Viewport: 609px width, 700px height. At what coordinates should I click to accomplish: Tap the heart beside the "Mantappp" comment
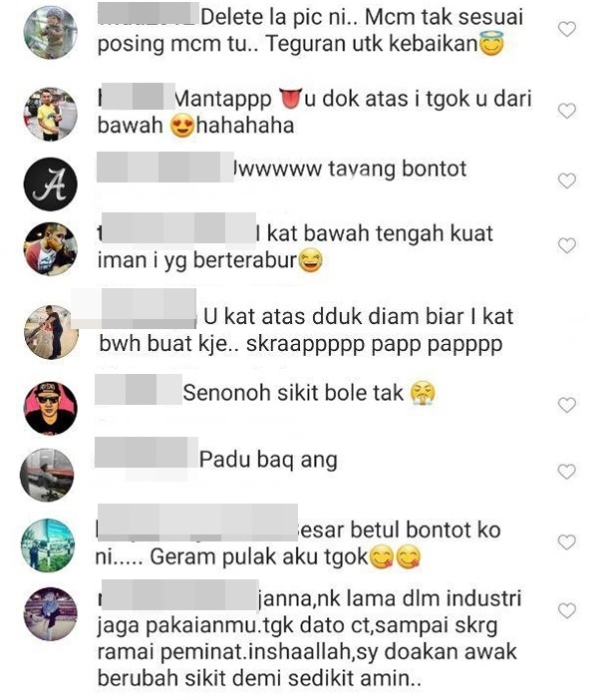click(x=566, y=111)
